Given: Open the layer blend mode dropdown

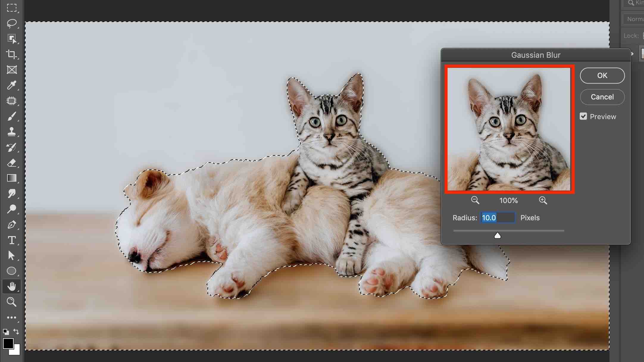Looking at the screenshot, I should [634, 19].
